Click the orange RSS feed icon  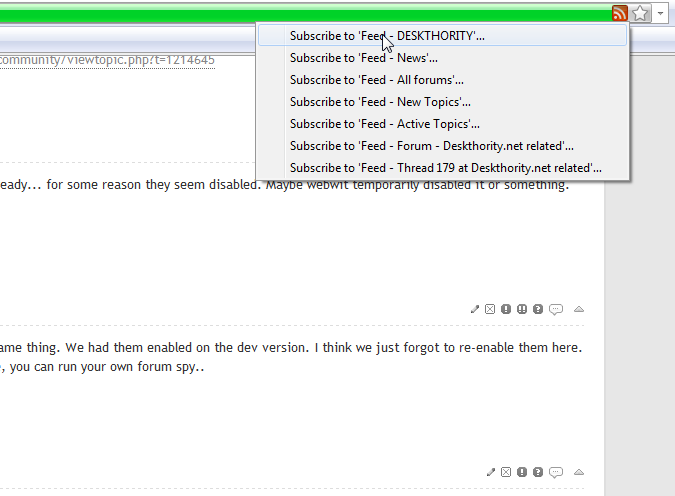(x=620, y=13)
